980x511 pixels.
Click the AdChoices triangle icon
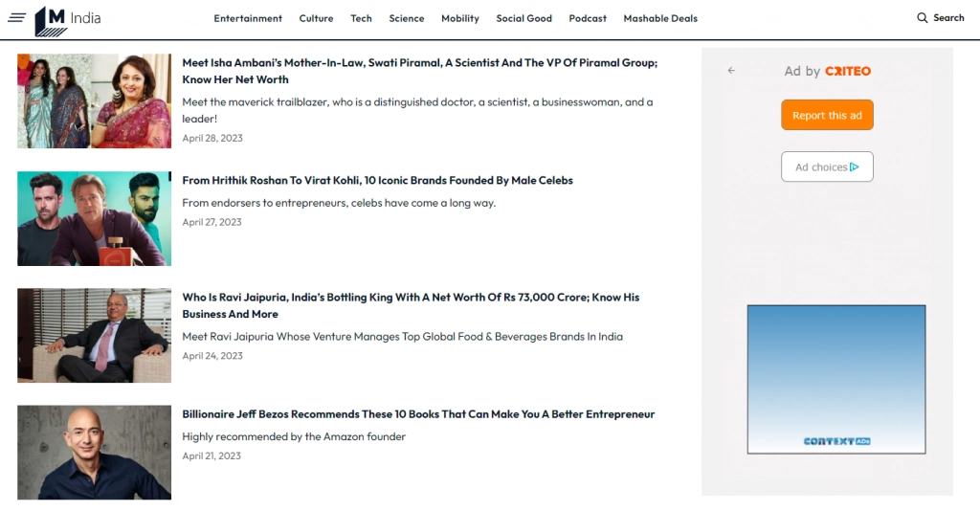(x=855, y=167)
